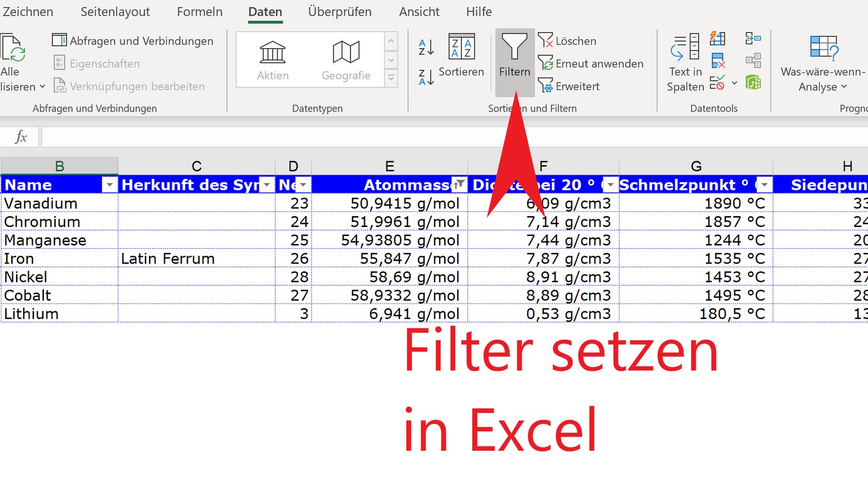The width and height of the screenshot is (868, 488).
Task: Select cell with 1890 °C
Action: [x=696, y=203]
